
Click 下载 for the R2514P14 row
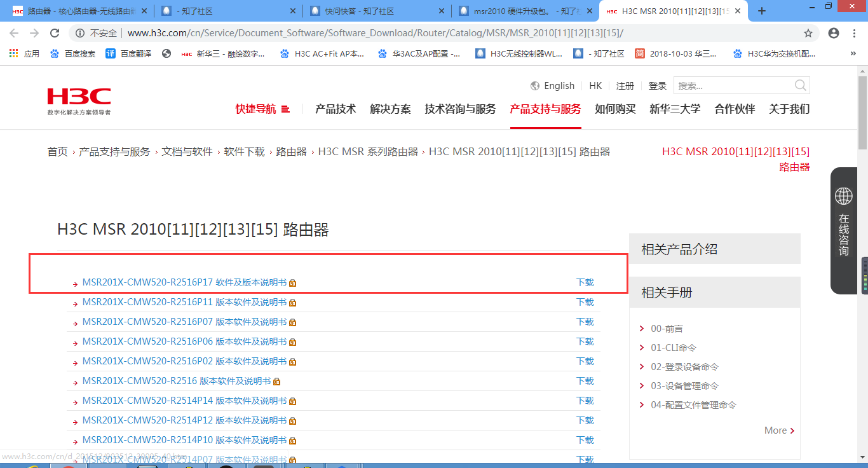(x=585, y=401)
